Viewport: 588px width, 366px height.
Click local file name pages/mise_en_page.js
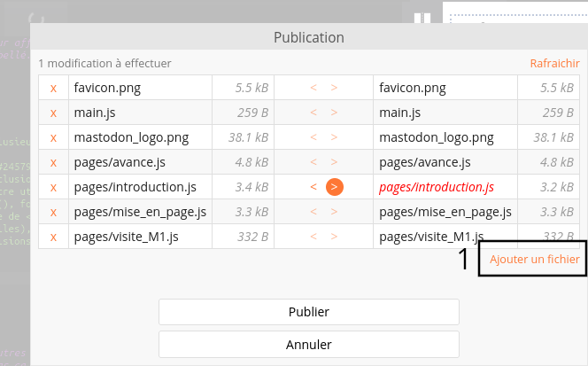tap(140, 213)
